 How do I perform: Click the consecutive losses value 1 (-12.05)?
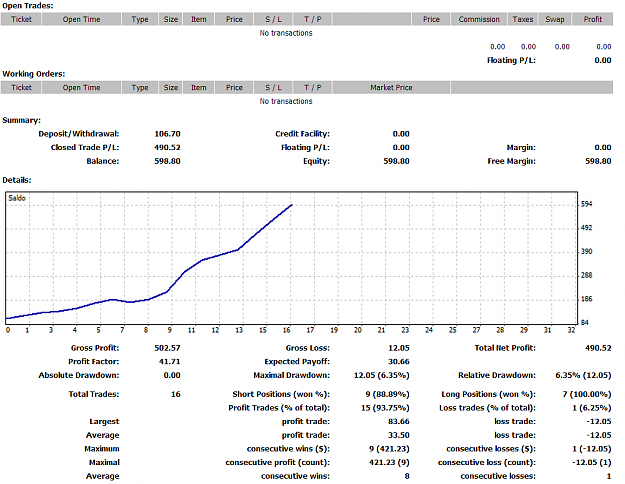click(592, 449)
